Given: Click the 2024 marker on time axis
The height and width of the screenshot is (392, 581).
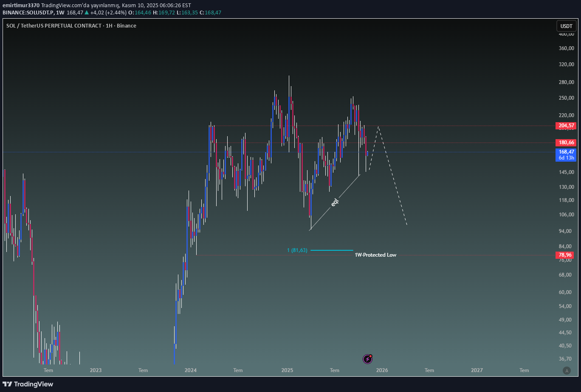Looking at the screenshot, I should point(191,370).
